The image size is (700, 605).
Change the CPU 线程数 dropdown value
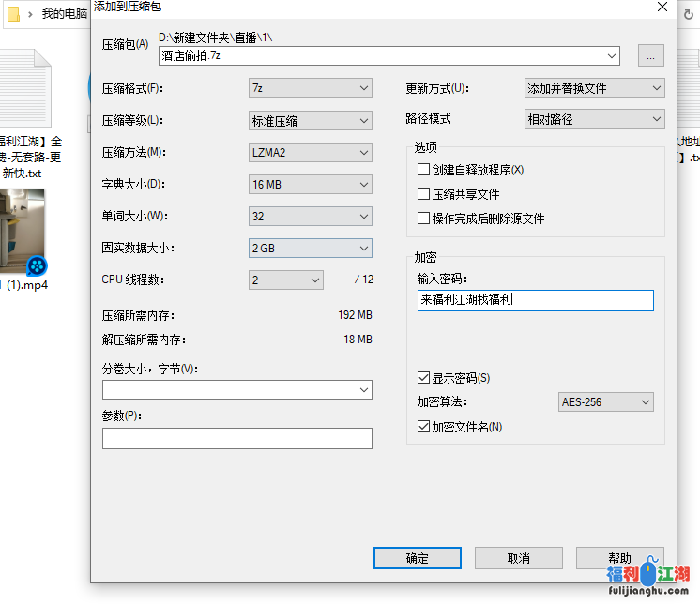[285, 280]
